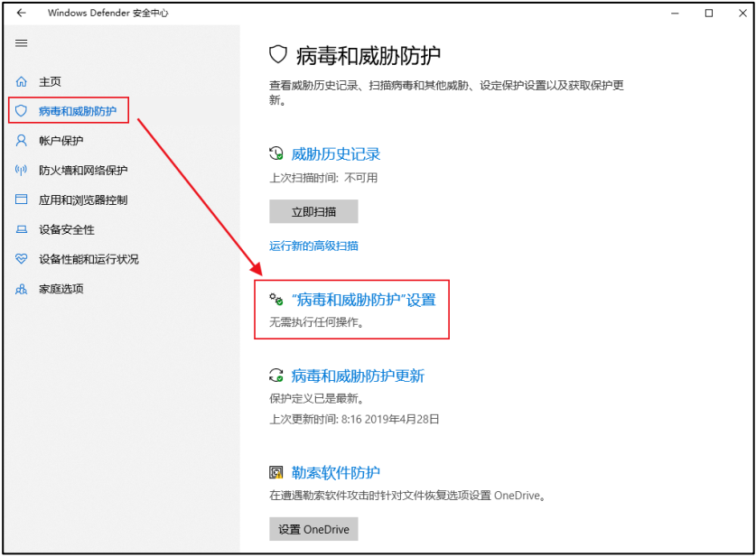Click the shield icon for 病毒和威胁防护
This screenshot has height=557, width=756.
pyautogui.click(x=22, y=110)
